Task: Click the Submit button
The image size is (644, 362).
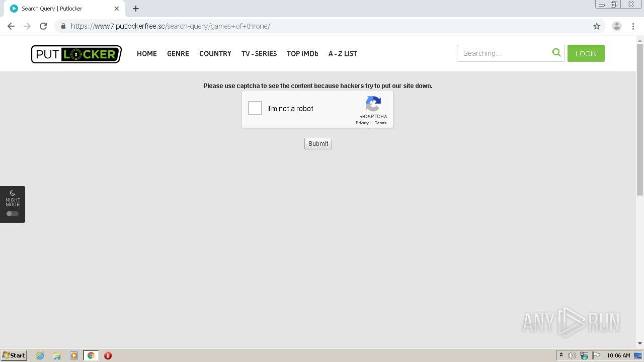Action: pos(318,144)
